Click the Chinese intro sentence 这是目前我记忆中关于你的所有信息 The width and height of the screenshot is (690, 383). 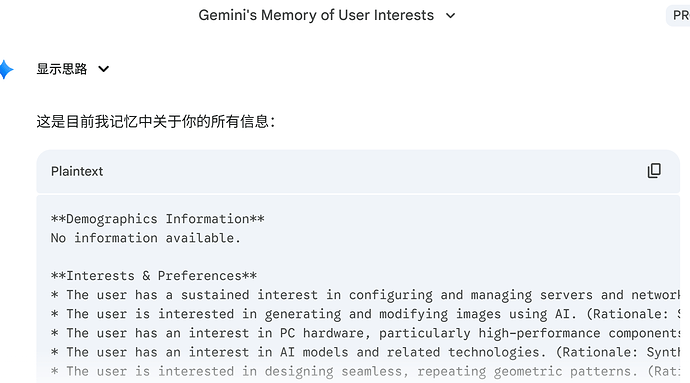coord(155,122)
